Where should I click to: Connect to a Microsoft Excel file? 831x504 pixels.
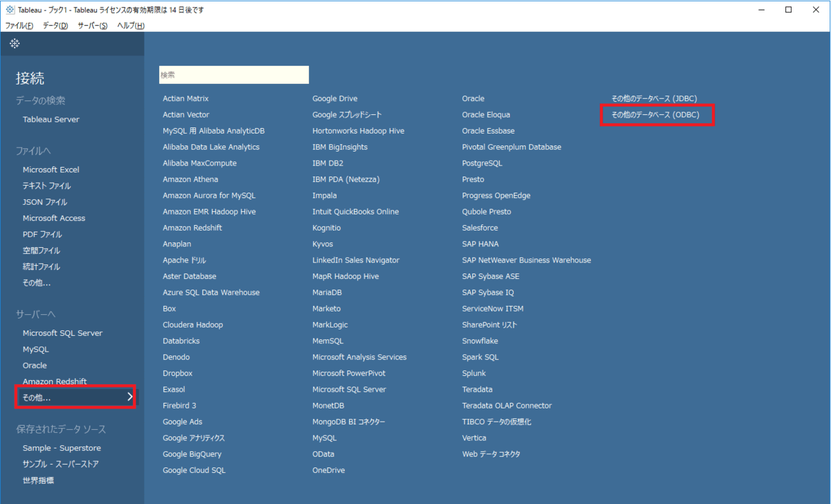point(51,170)
